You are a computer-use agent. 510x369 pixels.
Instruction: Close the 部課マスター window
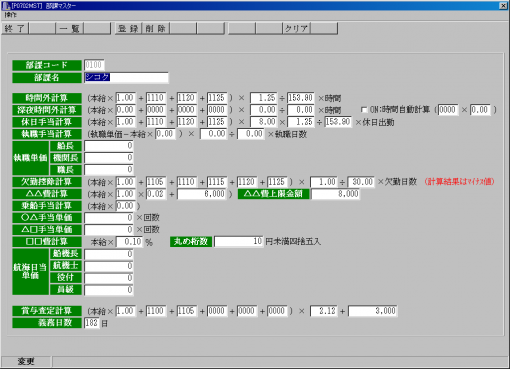[x=503, y=6]
